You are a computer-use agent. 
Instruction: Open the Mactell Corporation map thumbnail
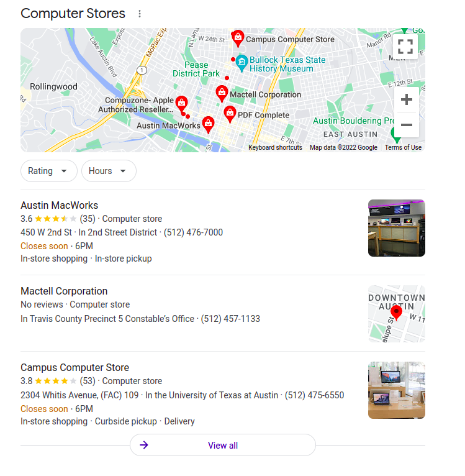[x=397, y=314]
